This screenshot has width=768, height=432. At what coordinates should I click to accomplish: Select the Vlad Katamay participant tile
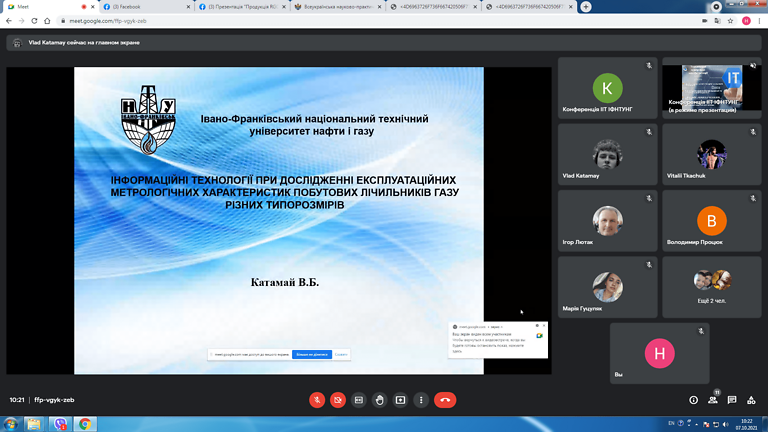tap(607, 157)
